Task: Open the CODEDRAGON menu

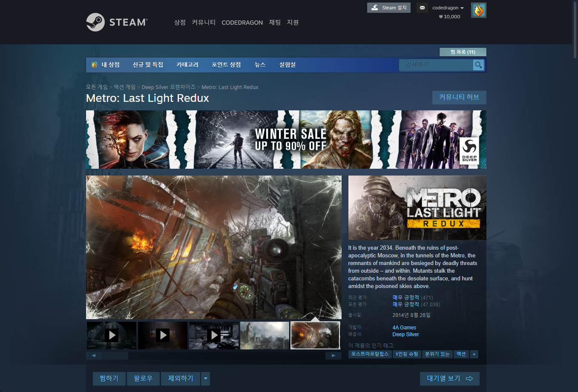Action: [242, 23]
